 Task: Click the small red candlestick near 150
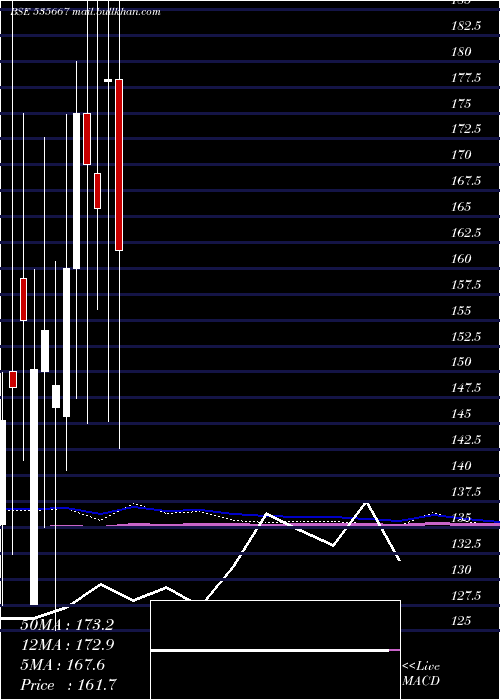pos(13,379)
